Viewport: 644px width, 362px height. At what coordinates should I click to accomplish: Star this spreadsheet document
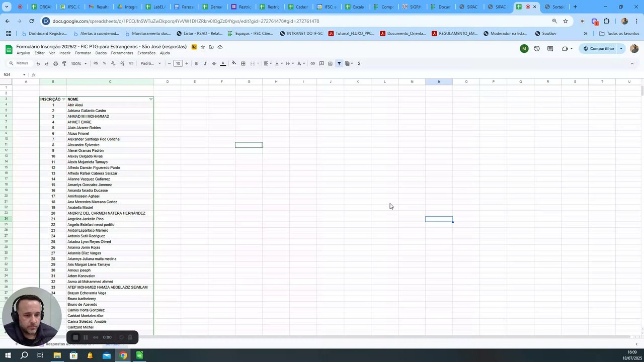click(203, 47)
